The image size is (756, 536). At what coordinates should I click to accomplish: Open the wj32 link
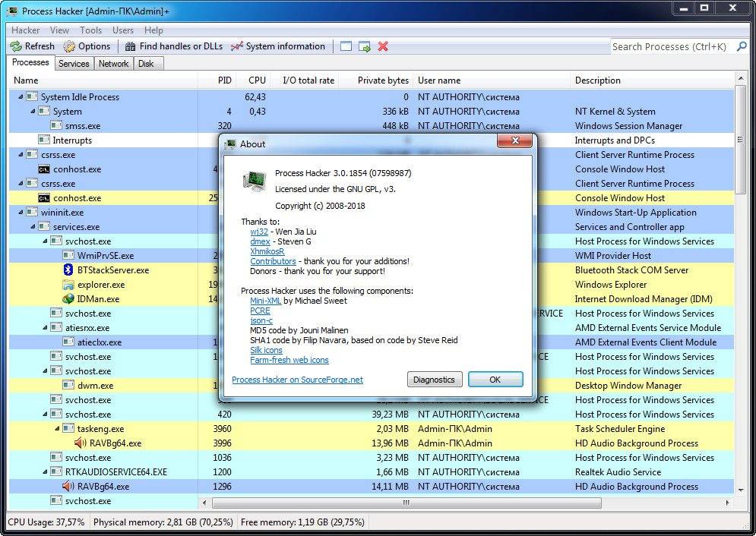259,232
